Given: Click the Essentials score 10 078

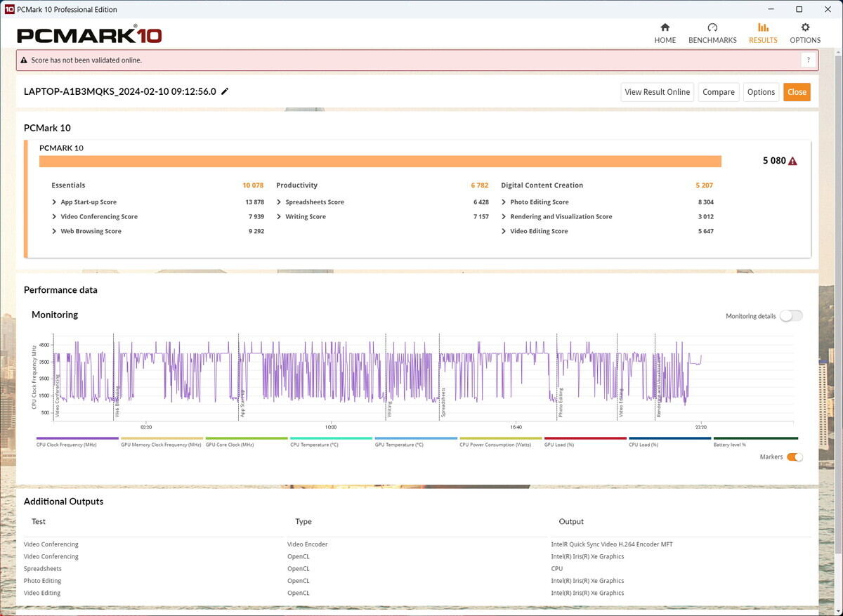Looking at the screenshot, I should click(x=253, y=185).
